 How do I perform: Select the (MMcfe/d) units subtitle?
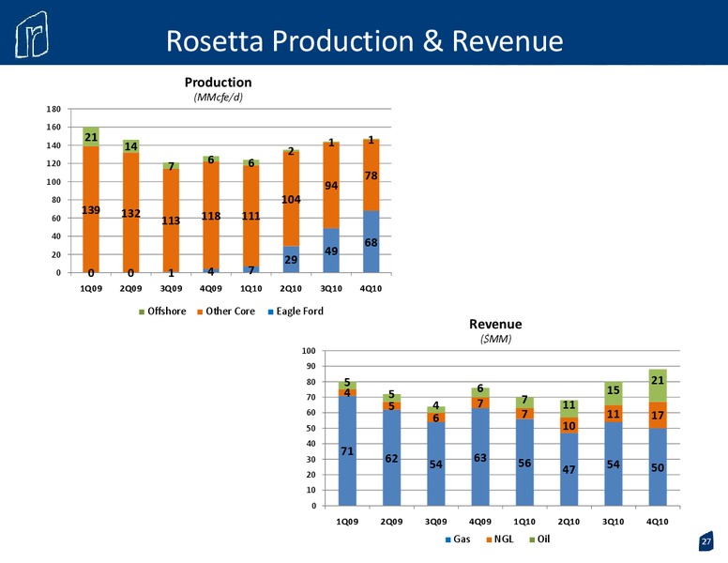[x=218, y=97]
